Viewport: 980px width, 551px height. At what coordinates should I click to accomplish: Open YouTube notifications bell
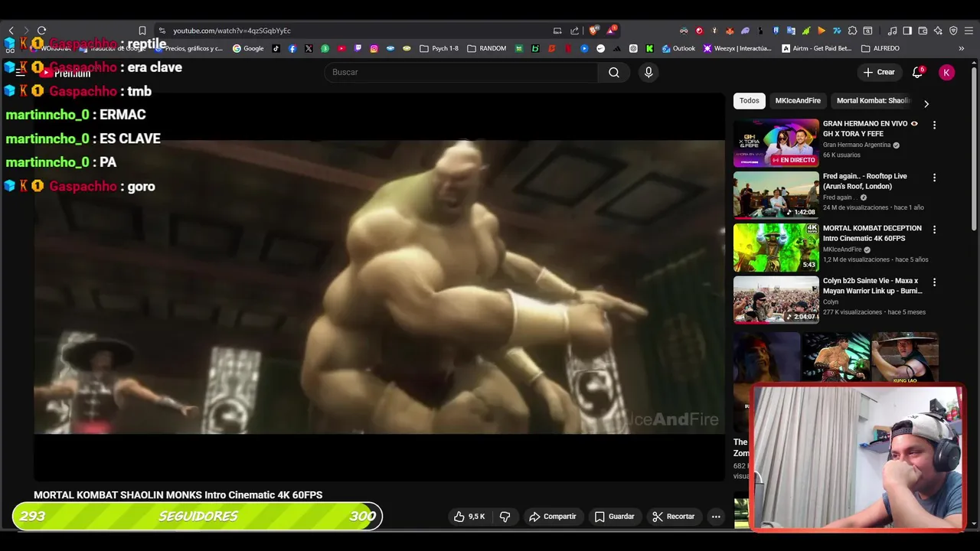[x=917, y=72]
